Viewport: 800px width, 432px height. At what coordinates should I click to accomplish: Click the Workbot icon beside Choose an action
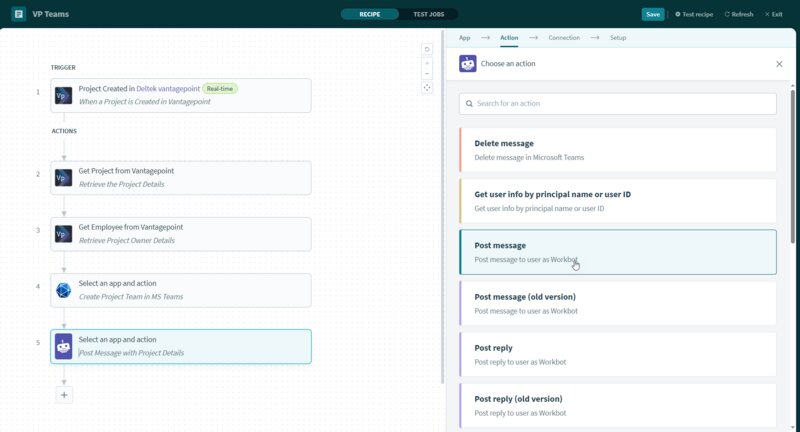pos(467,64)
